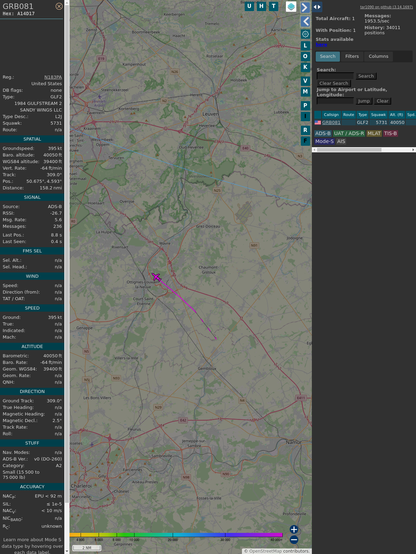
Task: Click the registration link under Reg.
Action: point(53,77)
